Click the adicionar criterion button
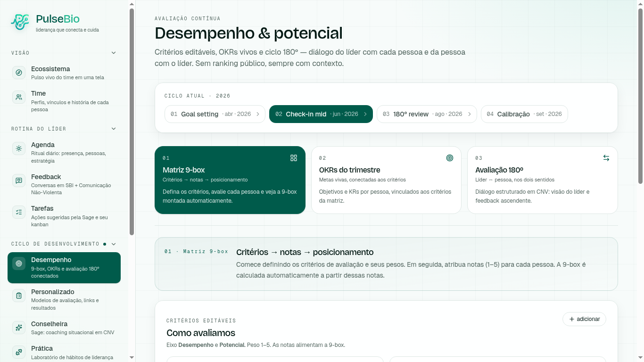 (x=584, y=319)
